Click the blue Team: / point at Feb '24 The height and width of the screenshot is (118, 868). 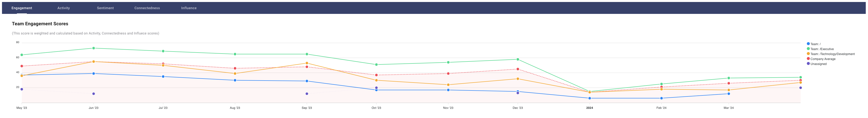[x=661, y=98]
